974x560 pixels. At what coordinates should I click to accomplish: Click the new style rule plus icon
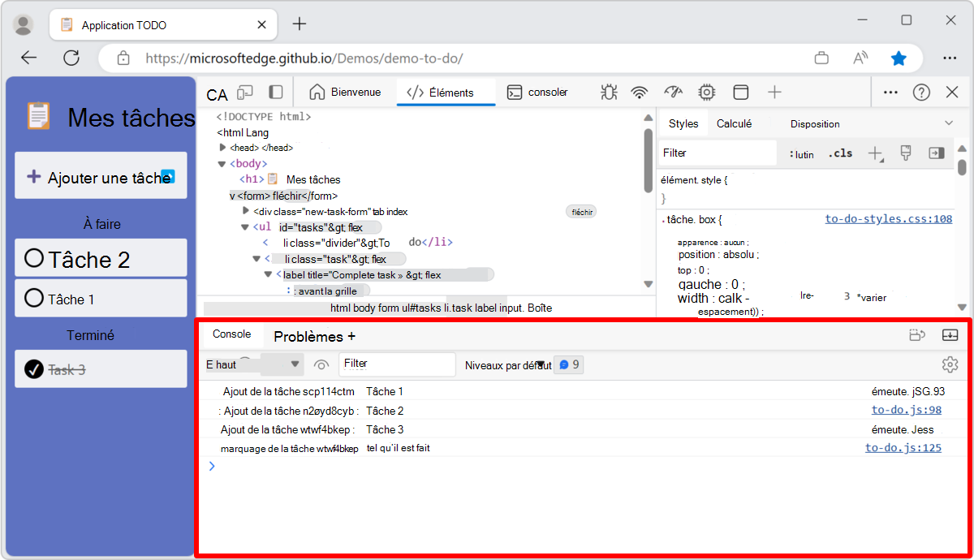[876, 153]
